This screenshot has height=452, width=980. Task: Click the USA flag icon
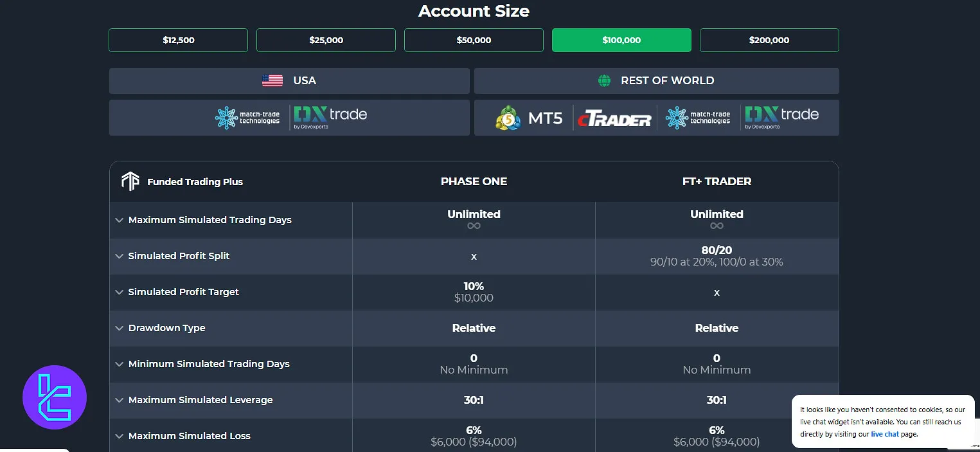pos(272,80)
